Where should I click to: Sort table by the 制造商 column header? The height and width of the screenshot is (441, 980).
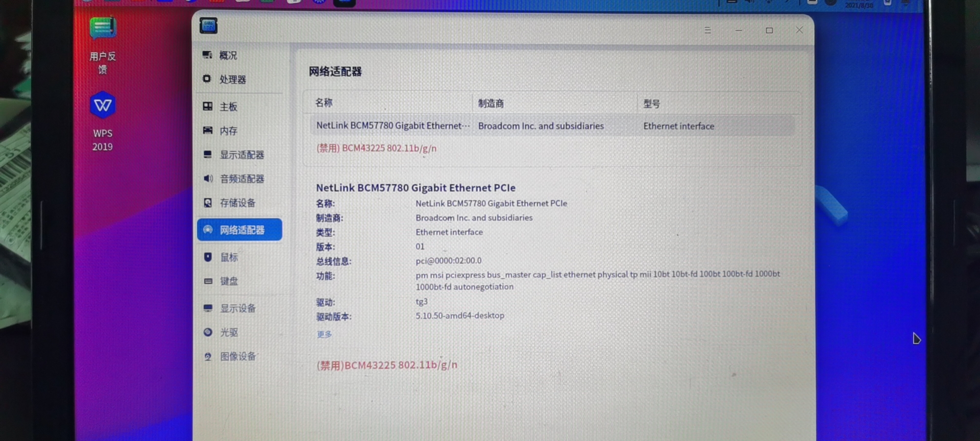click(491, 103)
